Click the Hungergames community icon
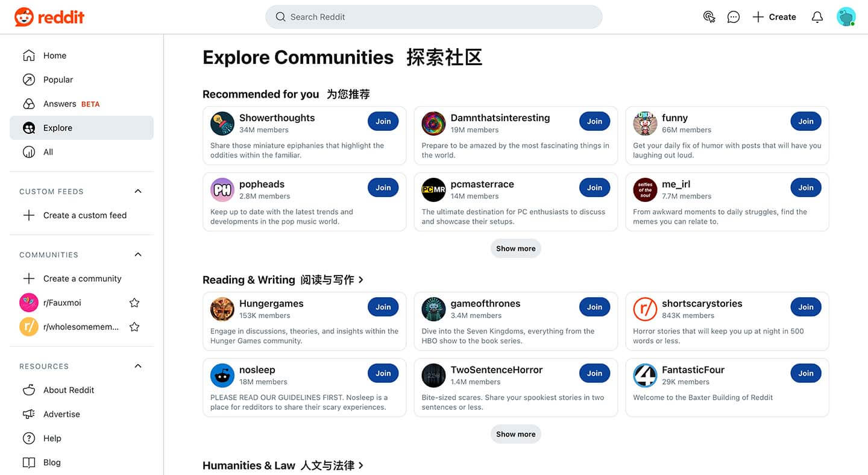Viewport: 868px width, 475px height. [222, 309]
